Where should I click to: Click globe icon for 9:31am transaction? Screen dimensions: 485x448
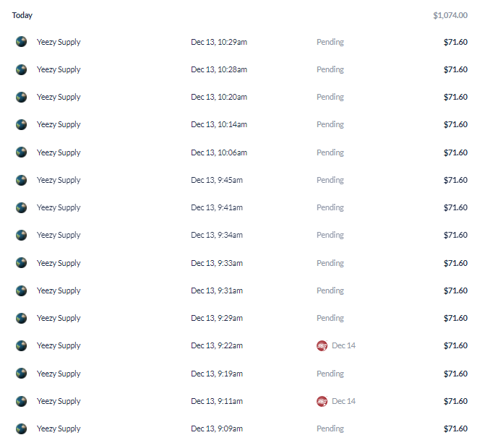pos(22,290)
